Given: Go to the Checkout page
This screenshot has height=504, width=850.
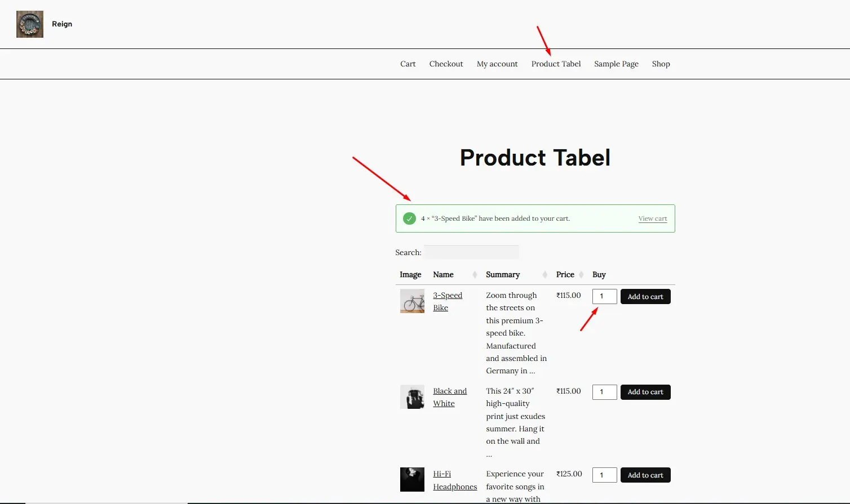Looking at the screenshot, I should (446, 64).
